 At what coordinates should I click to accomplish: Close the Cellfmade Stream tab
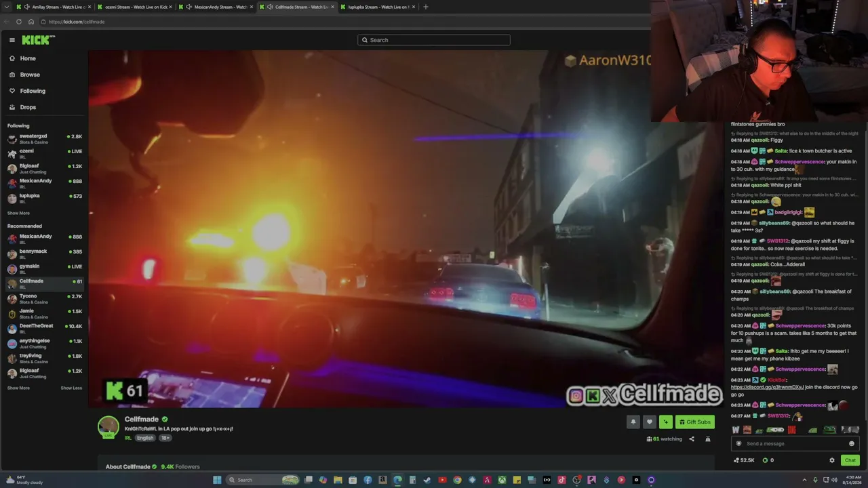[332, 7]
